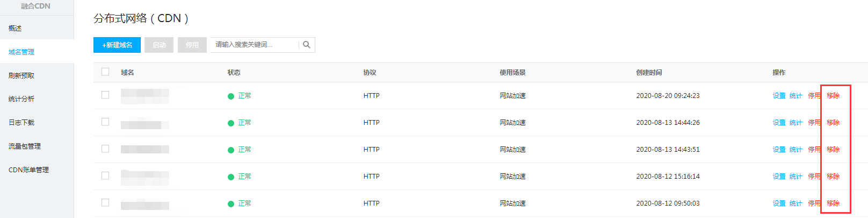Click the +新建域名 button
Image resolution: width=868 pixels, height=218 pixels.
point(117,45)
